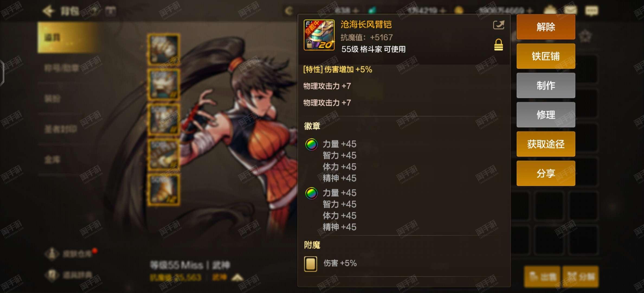Tap the back arrow icon
Image resolution: width=644 pixels, height=293 pixels.
(49, 11)
